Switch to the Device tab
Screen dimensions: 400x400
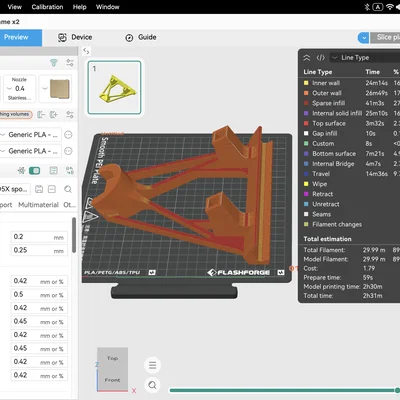(75, 37)
